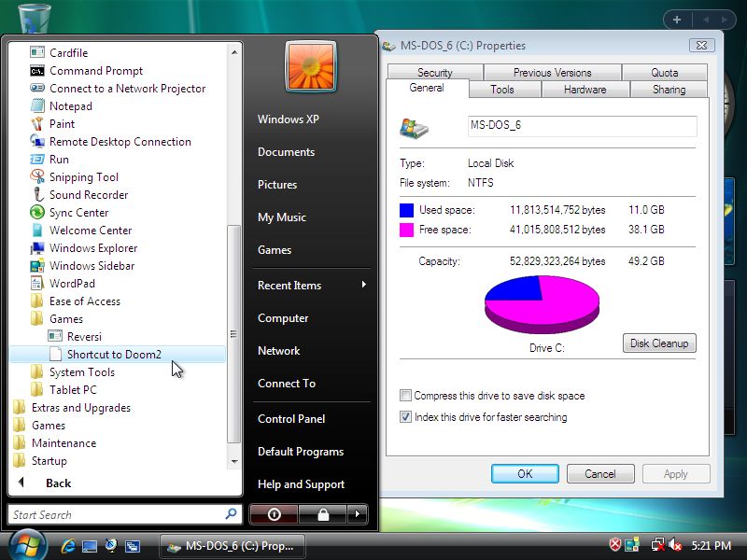The height and width of the screenshot is (560, 747).
Task: Click the blue Used space swatch
Action: click(406, 210)
